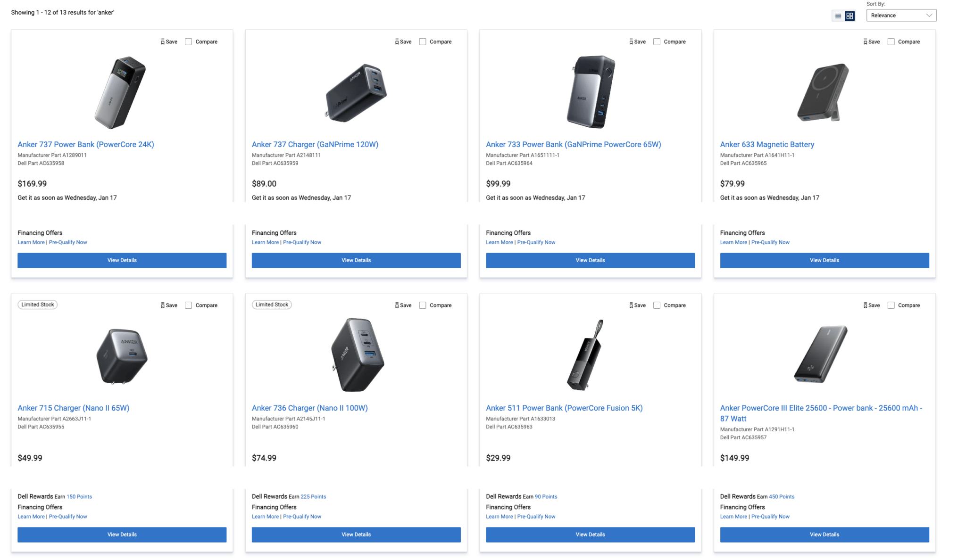
Task: Check Compare for Anker 737 Power Bank
Action: pos(189,42)
